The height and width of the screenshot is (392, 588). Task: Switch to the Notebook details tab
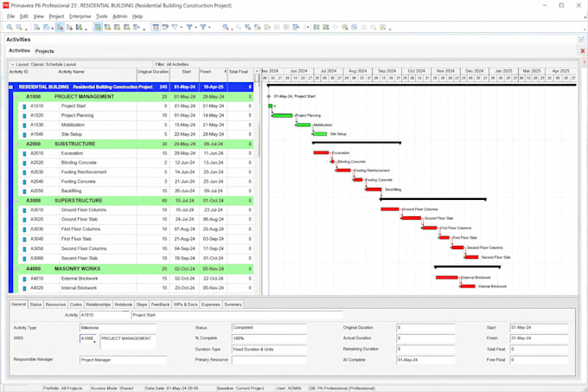coord(124,305)
